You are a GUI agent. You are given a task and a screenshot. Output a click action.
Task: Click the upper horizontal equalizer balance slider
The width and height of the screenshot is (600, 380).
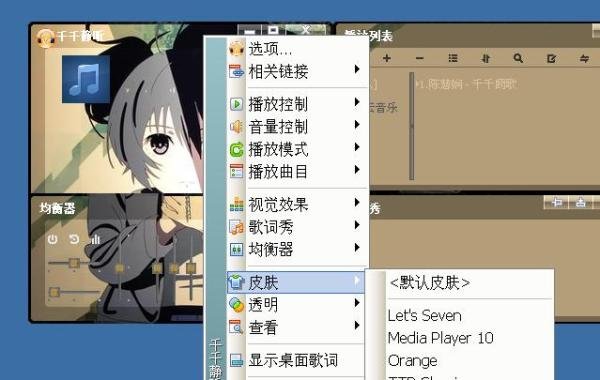73,263
